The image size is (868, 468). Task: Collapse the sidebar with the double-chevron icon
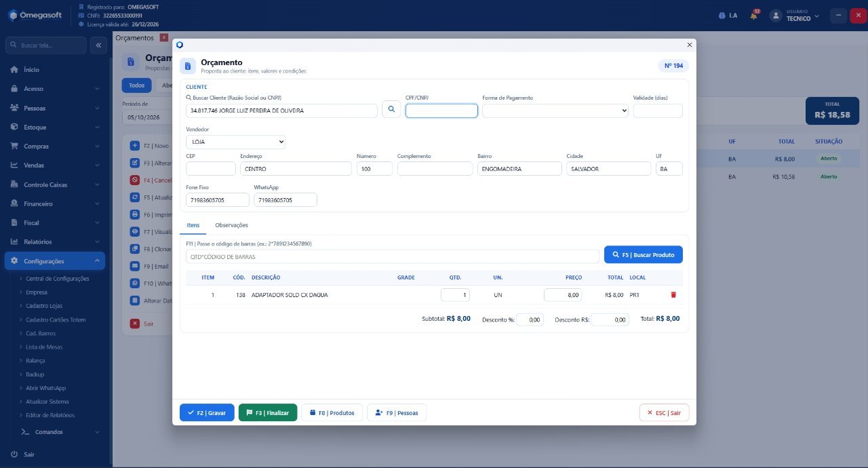(98, 45)
